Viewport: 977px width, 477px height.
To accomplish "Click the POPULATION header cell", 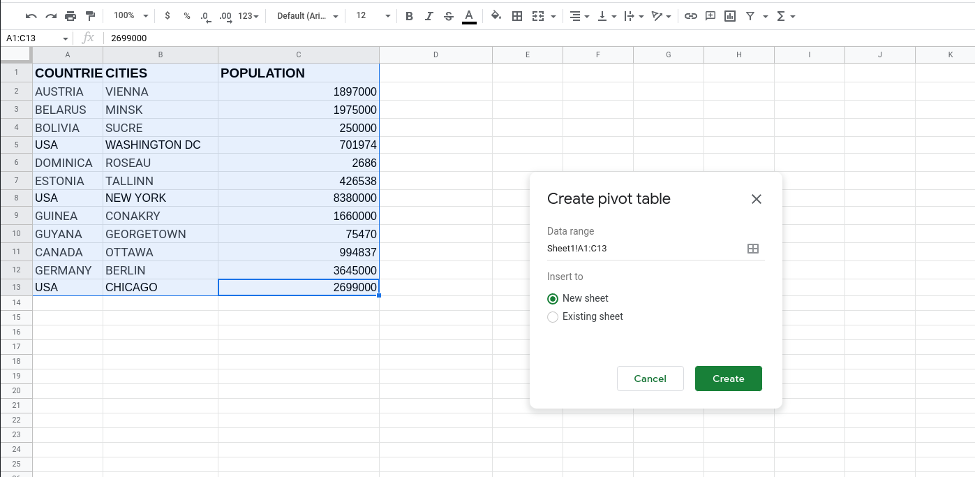I will click(x=298, y=73).
